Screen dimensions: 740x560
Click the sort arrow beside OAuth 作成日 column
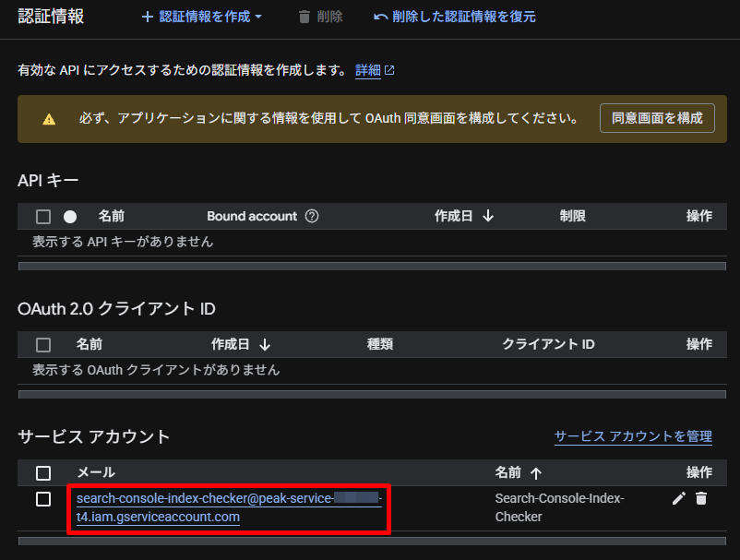(265, 344)
